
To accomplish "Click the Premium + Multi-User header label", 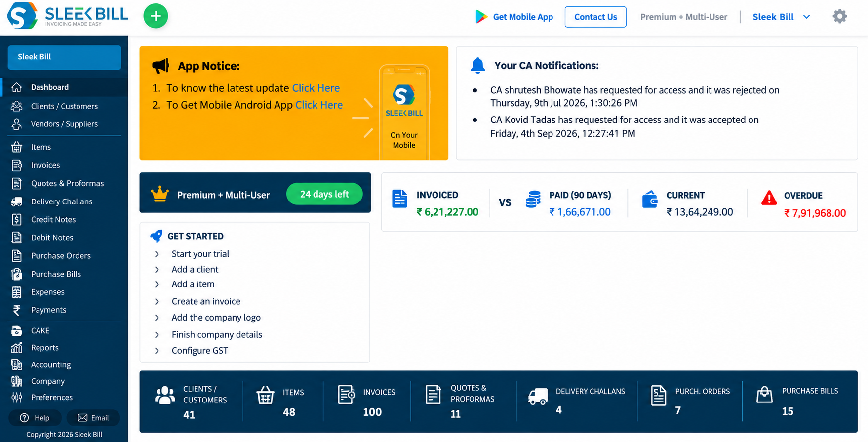I will click(x=684, y=17).
